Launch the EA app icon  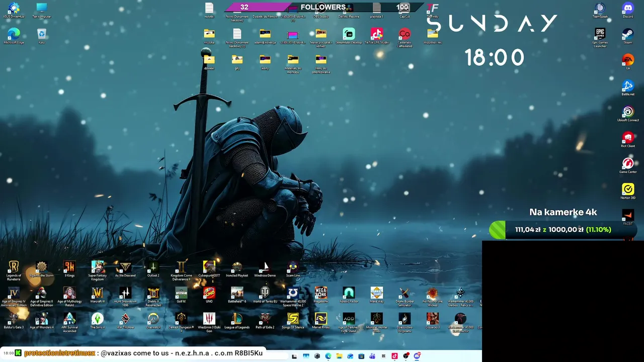(628, 62)
